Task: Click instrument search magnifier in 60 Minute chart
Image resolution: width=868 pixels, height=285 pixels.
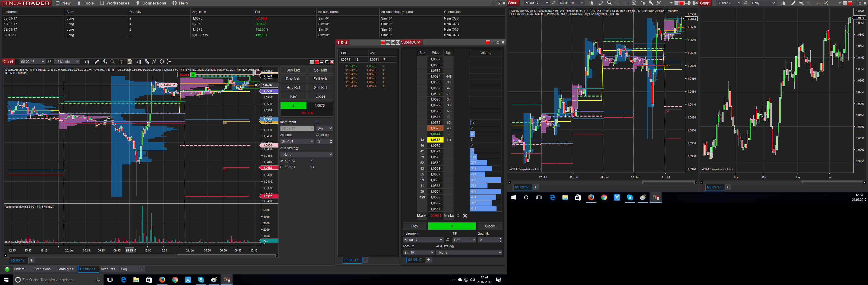Action: click(x=553, y=3)
